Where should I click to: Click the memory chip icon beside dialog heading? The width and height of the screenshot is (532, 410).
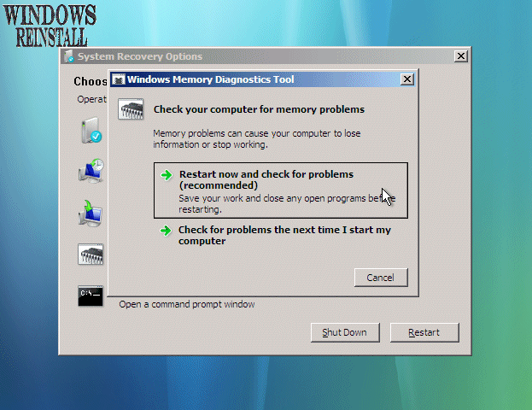(x=131, y=110)
